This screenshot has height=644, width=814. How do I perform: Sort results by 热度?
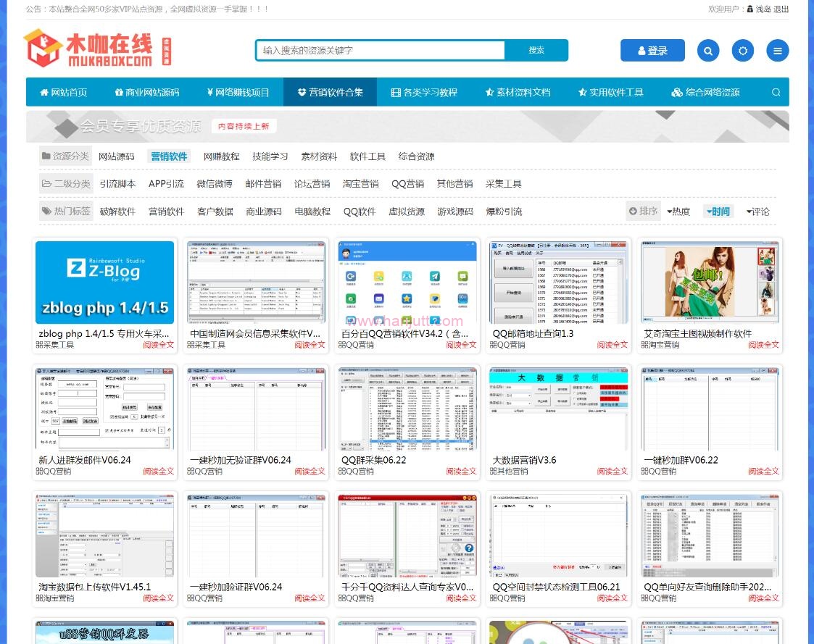click(x=678, y=212)
